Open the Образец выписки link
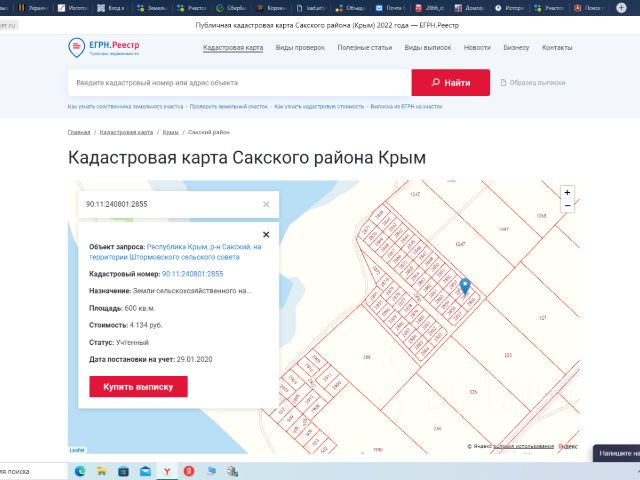Image resolution: width=640 pixels, height=480 pixels. tap(533, 82)
